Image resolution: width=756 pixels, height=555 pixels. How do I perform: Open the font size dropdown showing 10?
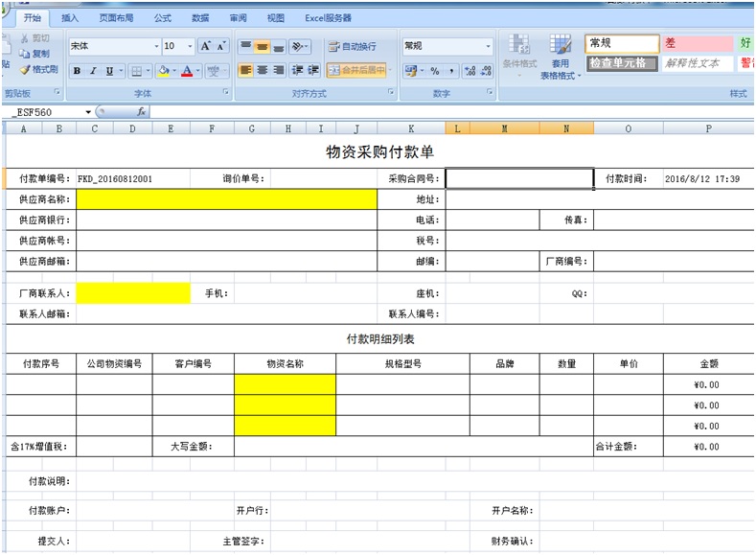click(191, 46)
